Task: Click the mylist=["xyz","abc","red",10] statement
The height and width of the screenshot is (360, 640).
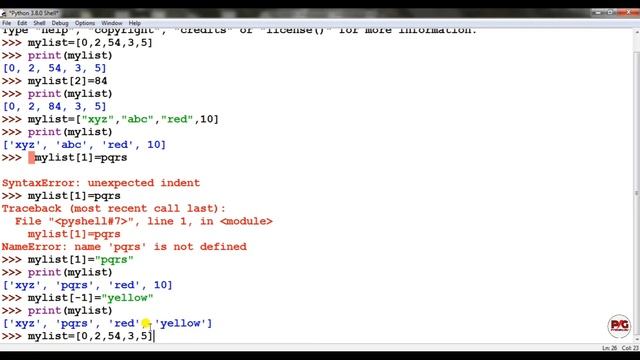Action: (123, 119)
